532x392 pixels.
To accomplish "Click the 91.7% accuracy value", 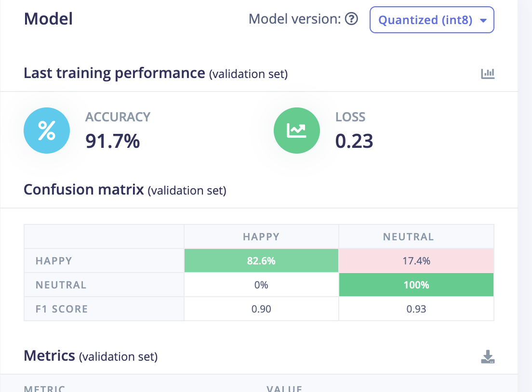I will pyautogui.click(x=113, y=141).
